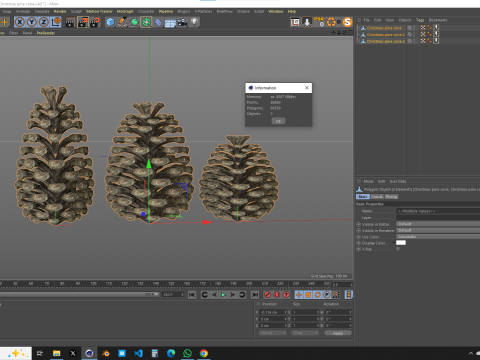
Task: Click Render to Picture Viewer icon
Action: tap(83, 22)
